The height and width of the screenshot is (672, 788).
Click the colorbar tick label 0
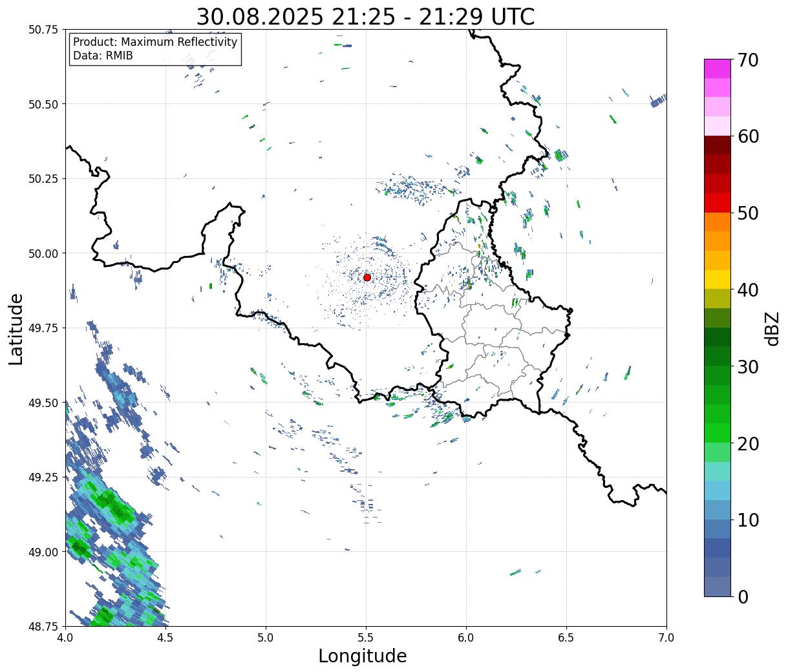coord(743,597)
